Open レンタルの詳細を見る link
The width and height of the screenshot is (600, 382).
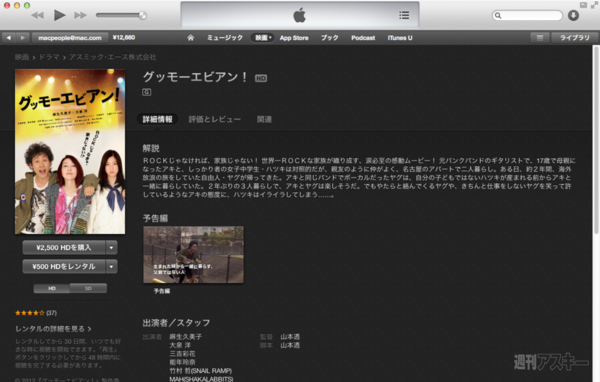pyautogui.click(x=53, y=329)
